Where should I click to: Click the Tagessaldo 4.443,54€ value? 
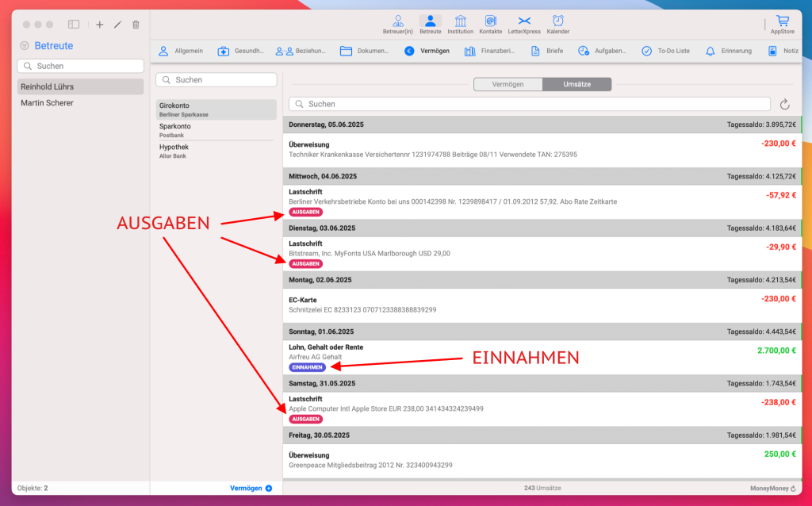761,332
